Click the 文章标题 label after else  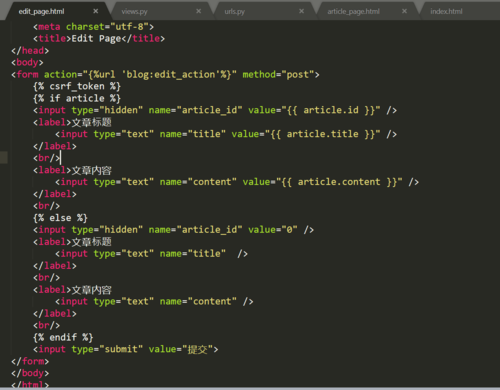point(72,242)
